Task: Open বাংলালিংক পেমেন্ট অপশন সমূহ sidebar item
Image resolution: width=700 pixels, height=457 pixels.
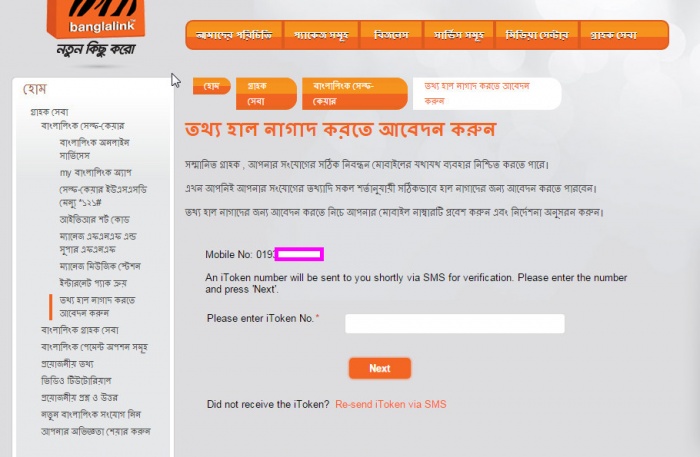Action: click(x=94, y=347)
